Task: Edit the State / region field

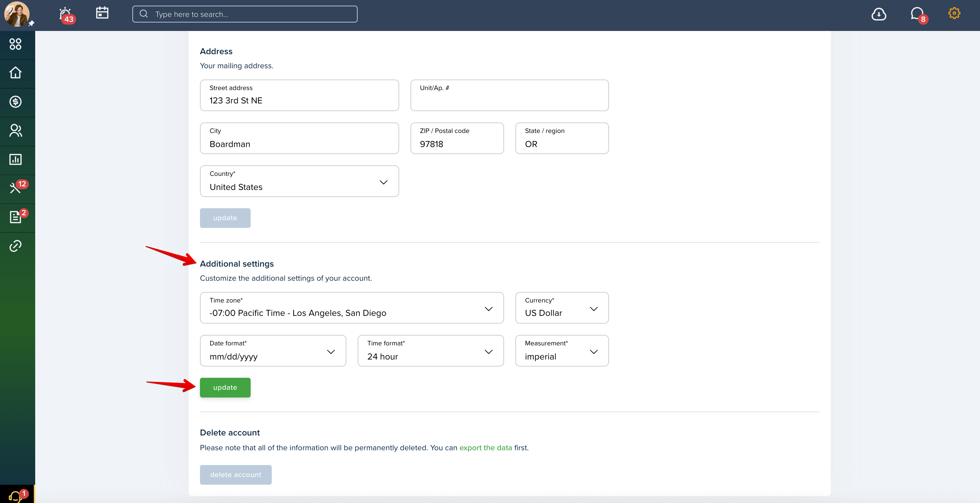Action: [x=562, y=138]
